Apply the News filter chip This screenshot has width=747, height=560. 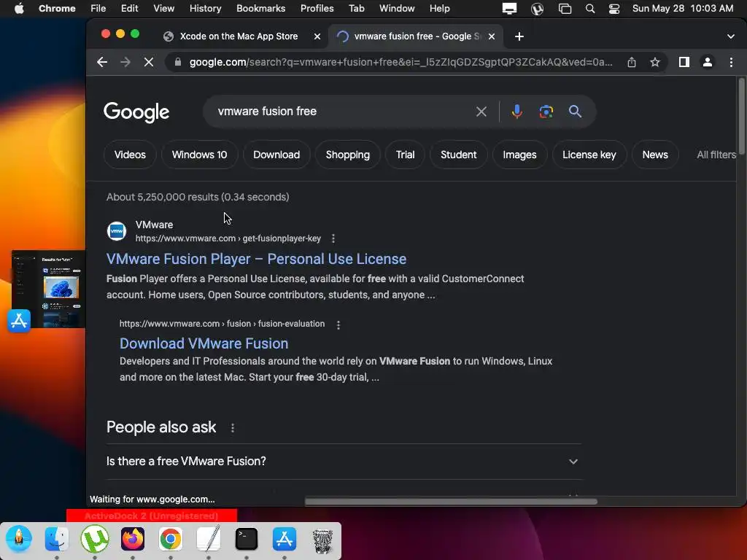tap(655, 155)
